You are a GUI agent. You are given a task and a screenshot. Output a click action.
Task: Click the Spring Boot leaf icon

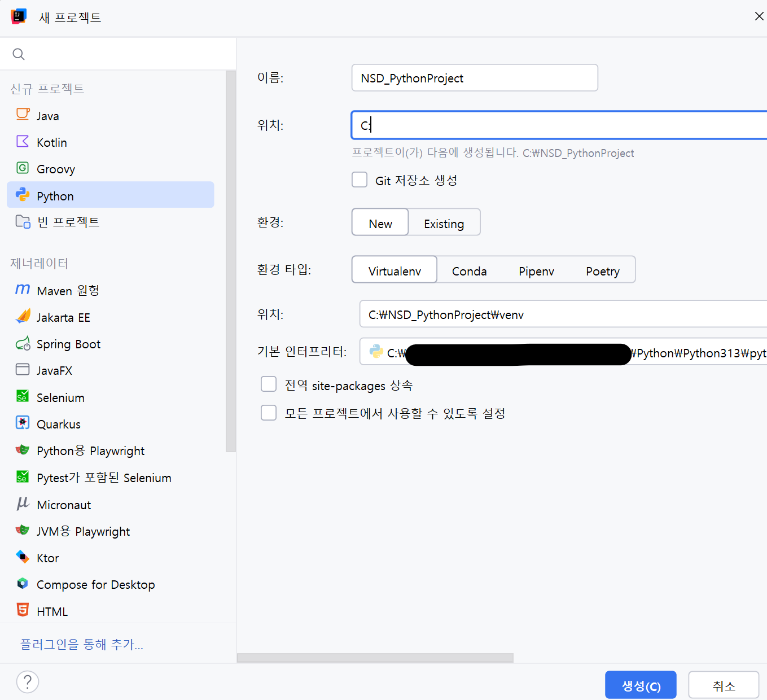pos(23,343)
